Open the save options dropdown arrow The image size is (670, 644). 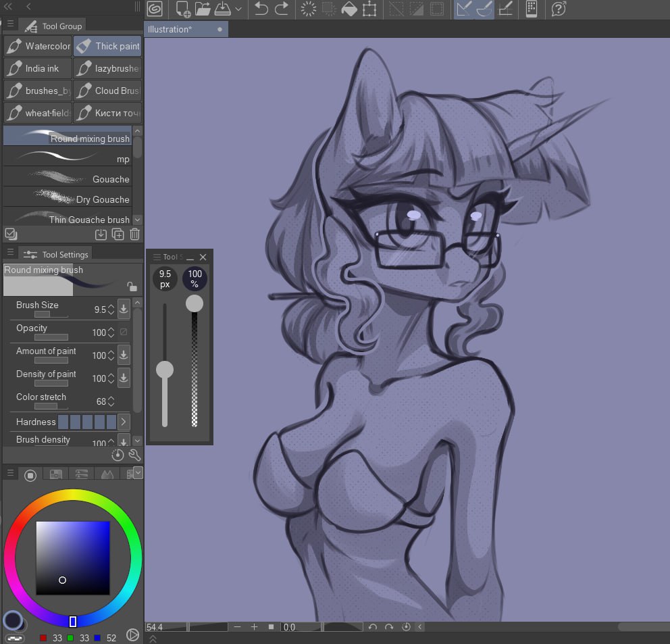238,9
